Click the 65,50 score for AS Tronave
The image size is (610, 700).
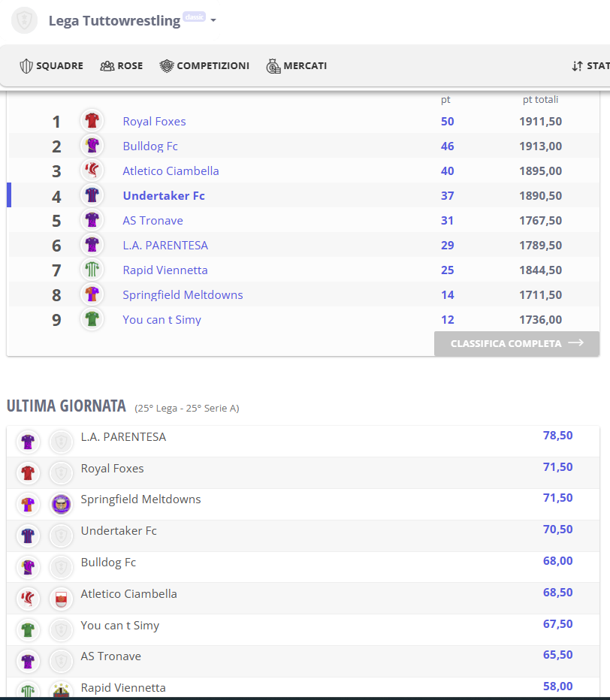(557, 655)
